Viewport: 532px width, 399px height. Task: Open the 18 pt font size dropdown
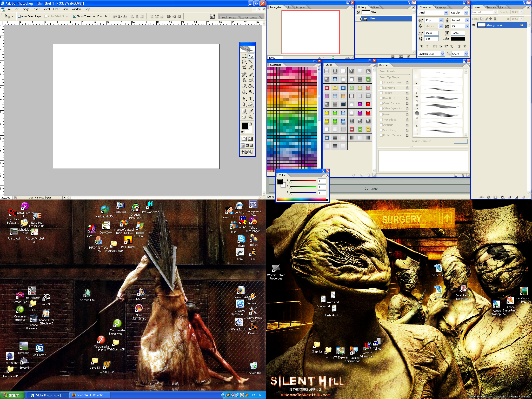click(441, 20)
